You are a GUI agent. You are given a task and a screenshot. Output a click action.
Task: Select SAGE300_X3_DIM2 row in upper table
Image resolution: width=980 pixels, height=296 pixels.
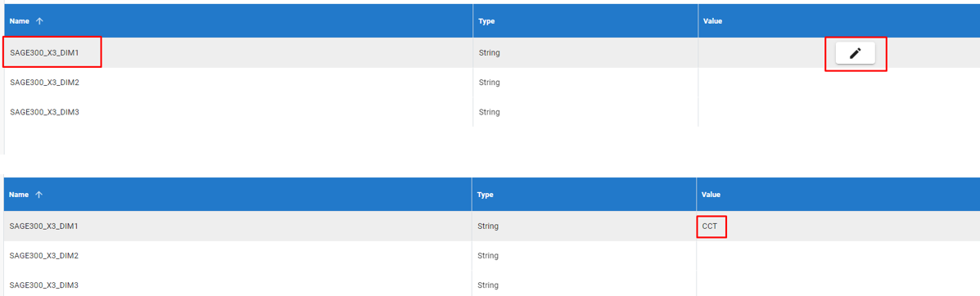(490, 83)
